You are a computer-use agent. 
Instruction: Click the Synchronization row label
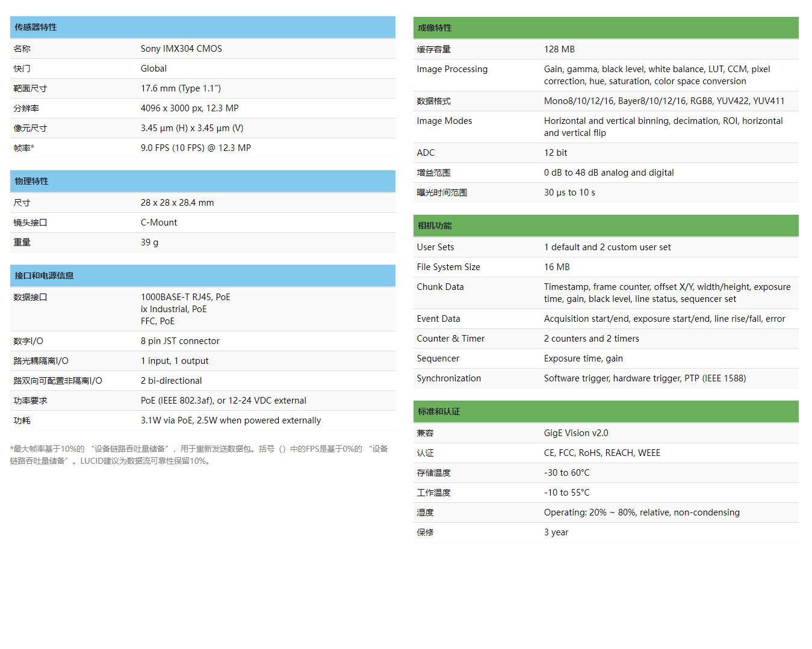(448, 378)
